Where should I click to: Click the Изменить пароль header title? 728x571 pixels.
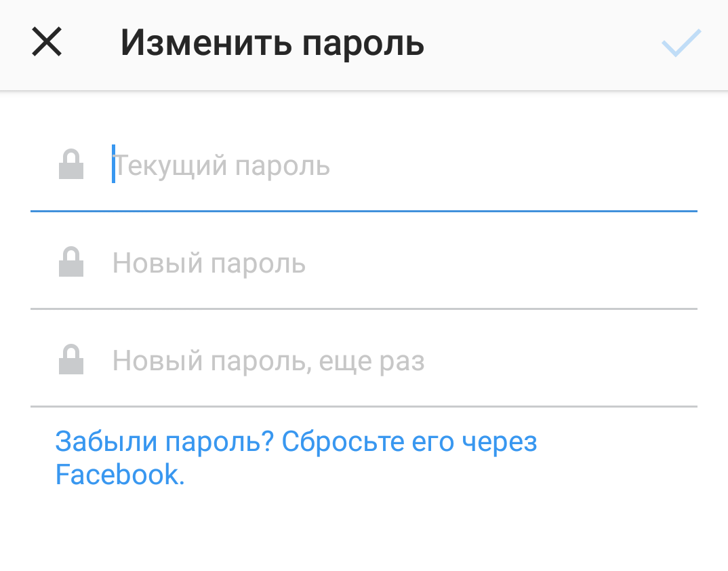[272, 44]
